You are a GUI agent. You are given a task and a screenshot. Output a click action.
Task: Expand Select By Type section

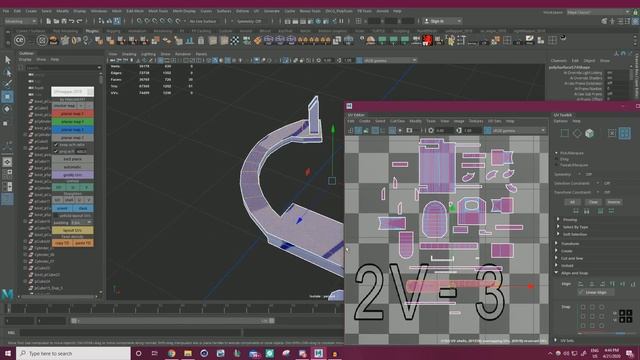(558, 227)
